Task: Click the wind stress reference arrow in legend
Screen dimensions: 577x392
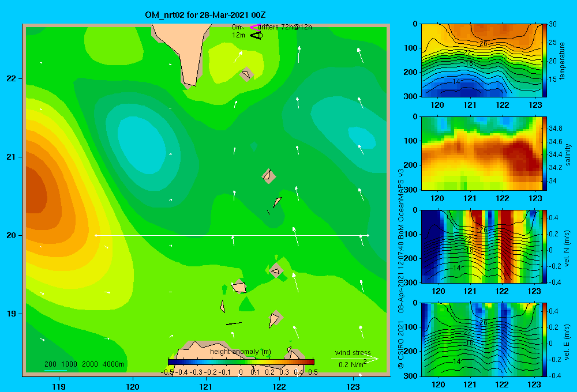Action: [354, 358]
